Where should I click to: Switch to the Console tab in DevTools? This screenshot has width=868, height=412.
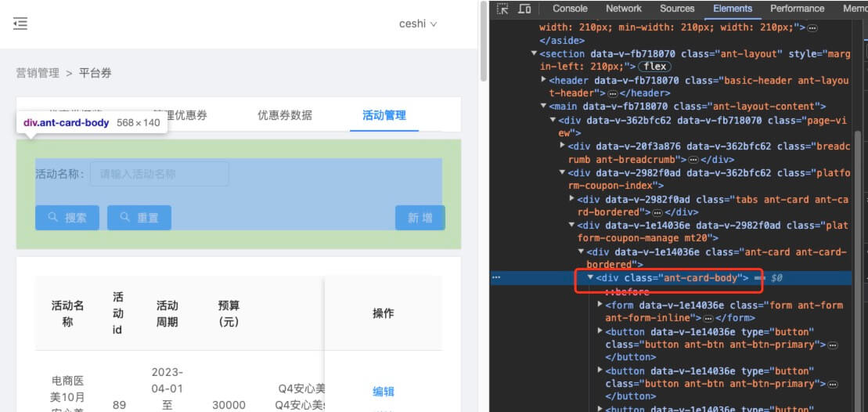point(570,9)
